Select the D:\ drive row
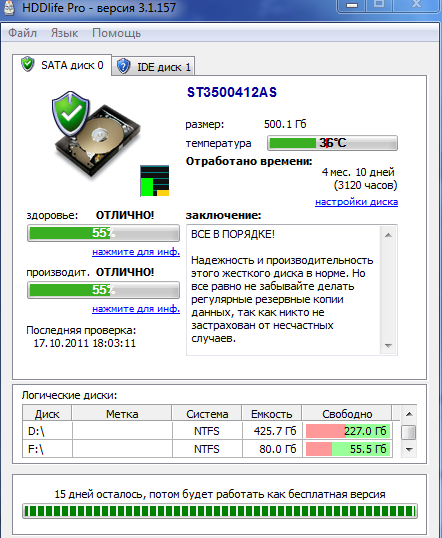442x538 pixels. (208, 431)
